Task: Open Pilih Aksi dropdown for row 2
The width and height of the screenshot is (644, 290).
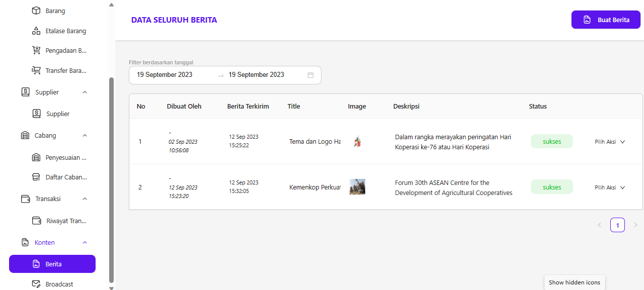Action: click(x=610, y=187)
